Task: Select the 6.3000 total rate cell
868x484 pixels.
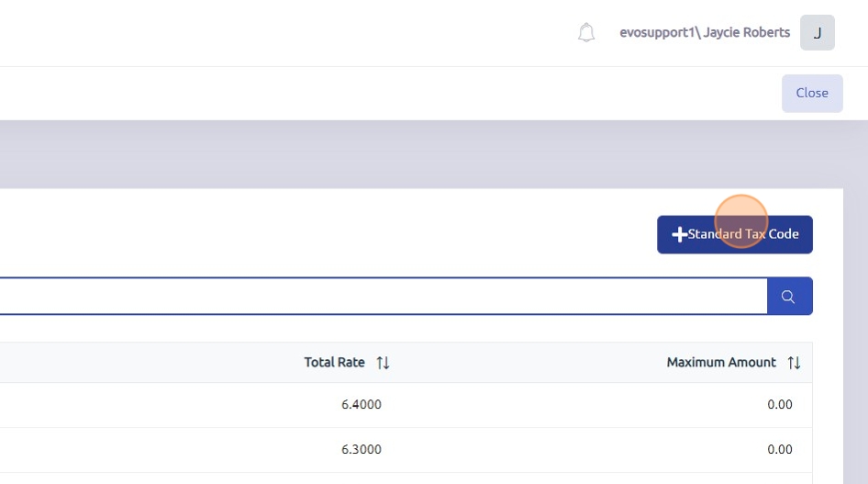Action: coord(360,450)
